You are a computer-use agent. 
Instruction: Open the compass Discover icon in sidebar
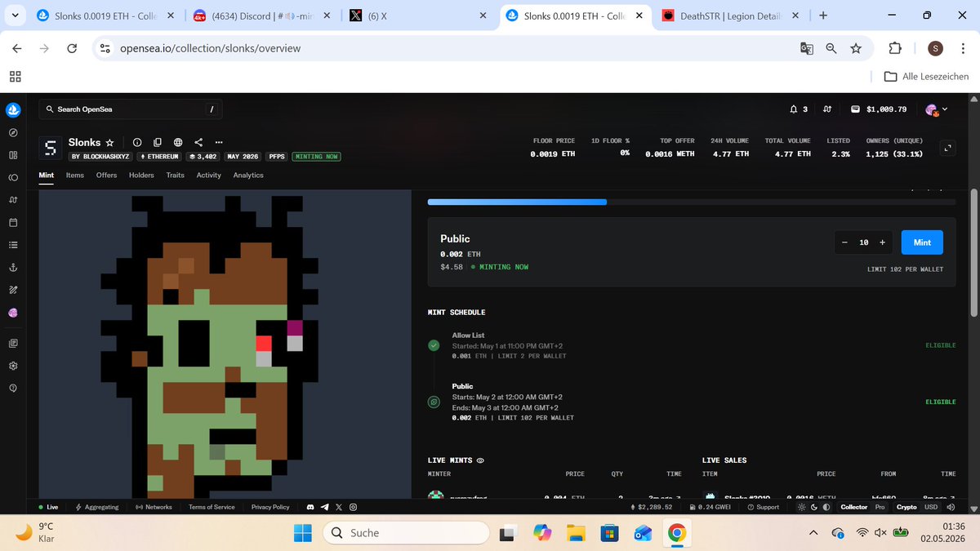click(13, 132)
